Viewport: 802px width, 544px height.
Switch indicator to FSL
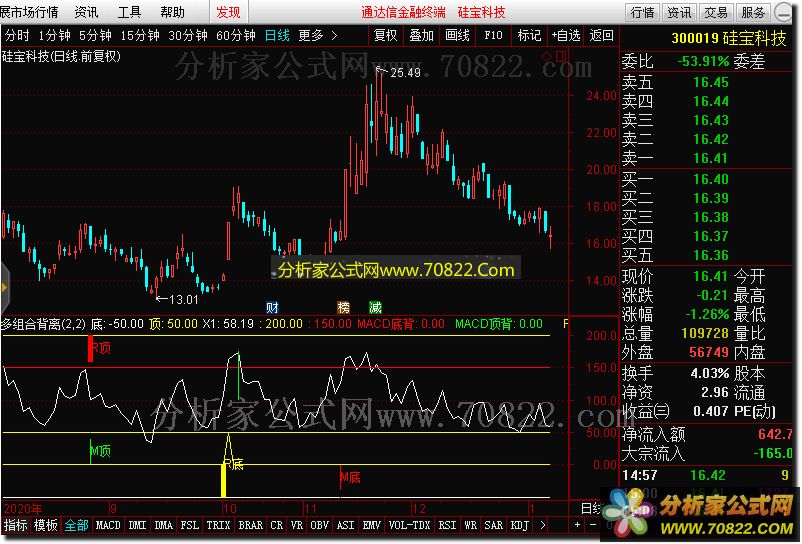(190, 525)
